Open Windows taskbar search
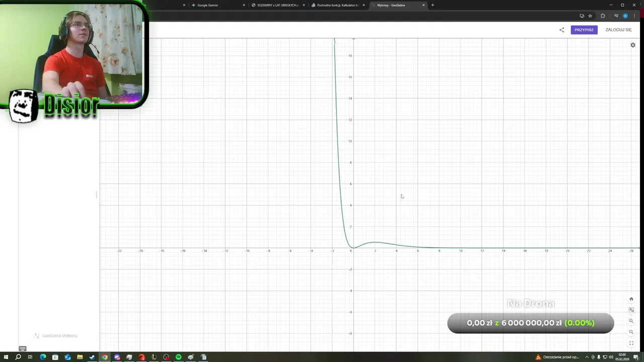The width and height of the screenshot is (644, 362). click(x=18, y=357)
